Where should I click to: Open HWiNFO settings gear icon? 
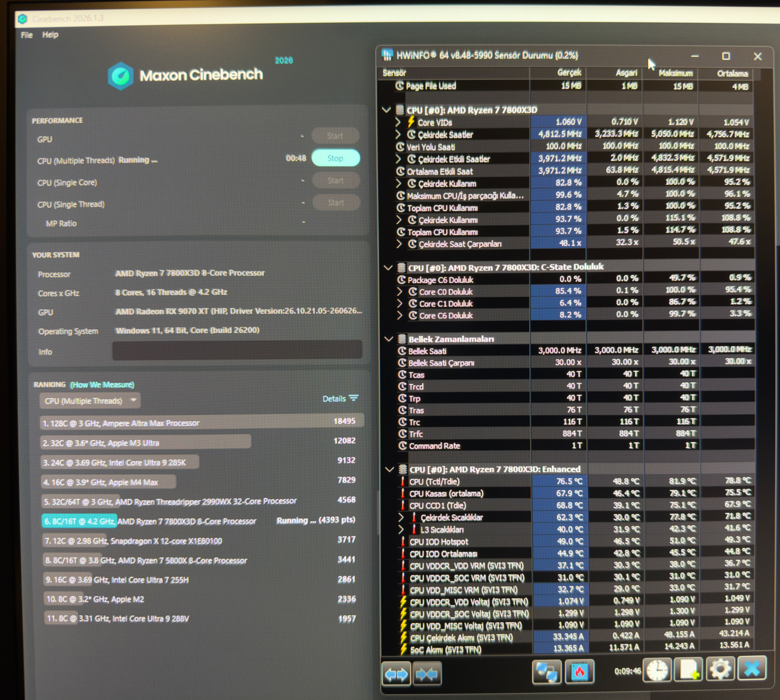(x=720, y=669)
